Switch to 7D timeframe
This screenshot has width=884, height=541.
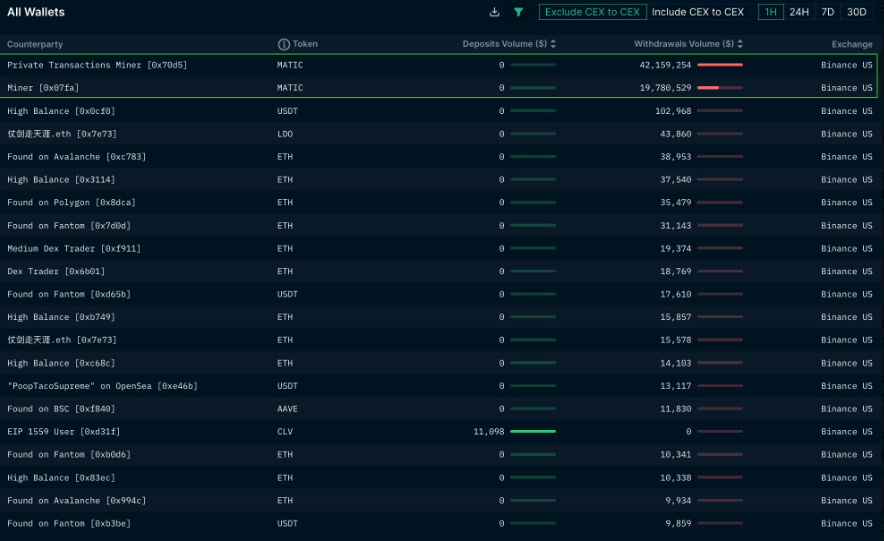[x=828, y=12]
